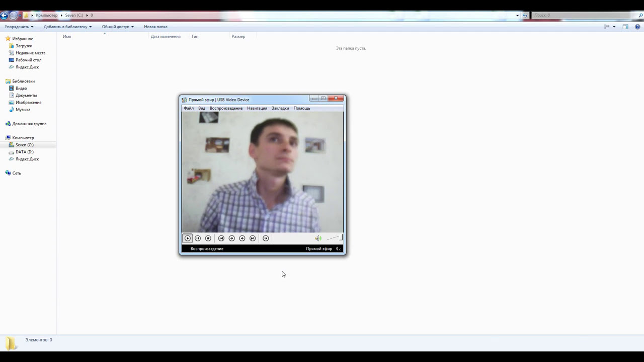The height and width of the screenshot is (362, 644).
Task: Click the live webcam video frame
Action: pyautogui.click(x=263, y=172)
